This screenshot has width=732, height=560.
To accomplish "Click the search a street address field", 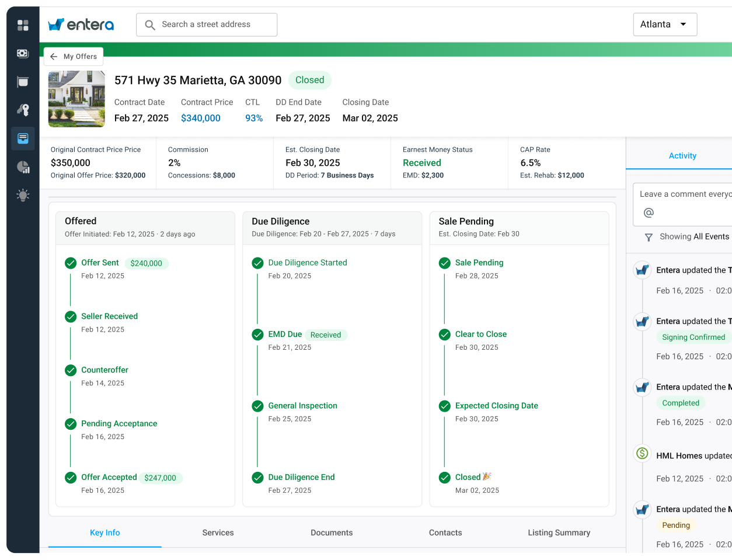I will 207,25.
